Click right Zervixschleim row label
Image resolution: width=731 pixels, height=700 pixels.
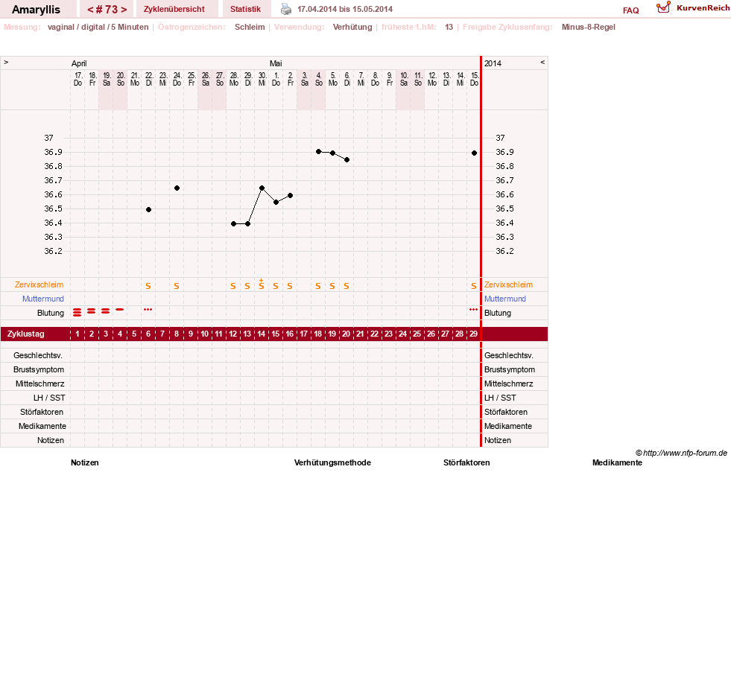[508, 284]
